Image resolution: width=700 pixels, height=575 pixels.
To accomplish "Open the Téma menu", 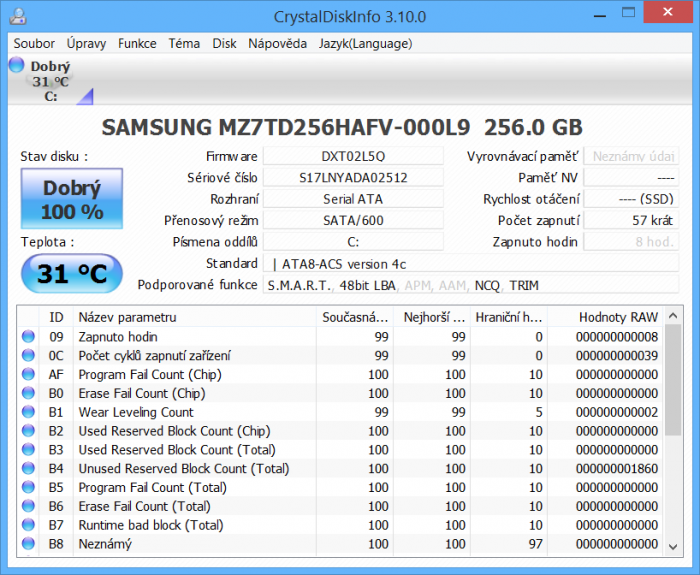I will 184,43.
